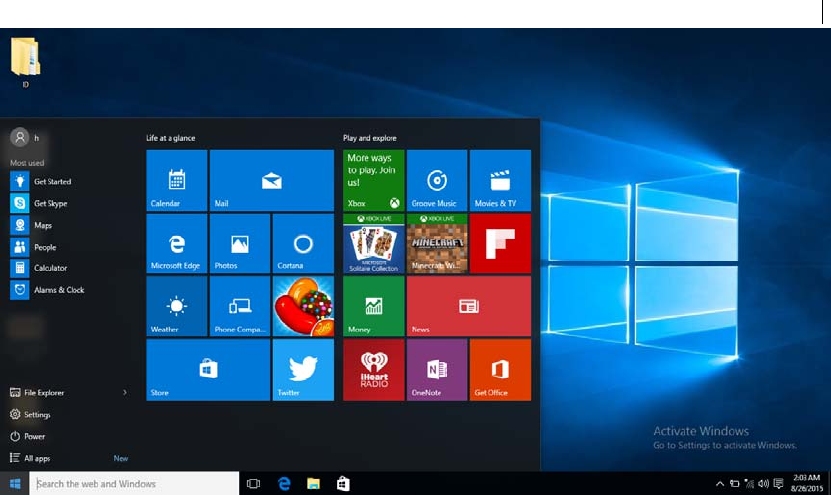Image resolution: width=831 pixels, height=495 pixels.
Task: Click the user account avatar
Action: (20, 137)
